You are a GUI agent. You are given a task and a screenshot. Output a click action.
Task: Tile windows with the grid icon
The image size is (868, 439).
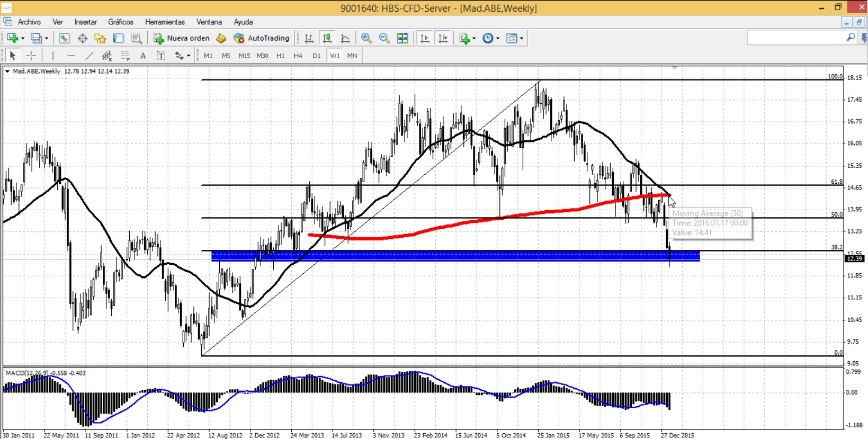[402, 38]
